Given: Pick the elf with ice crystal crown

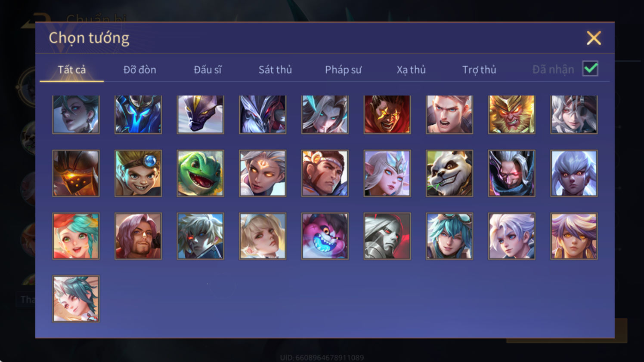Looking at the screenshot, I should point(387,173).
